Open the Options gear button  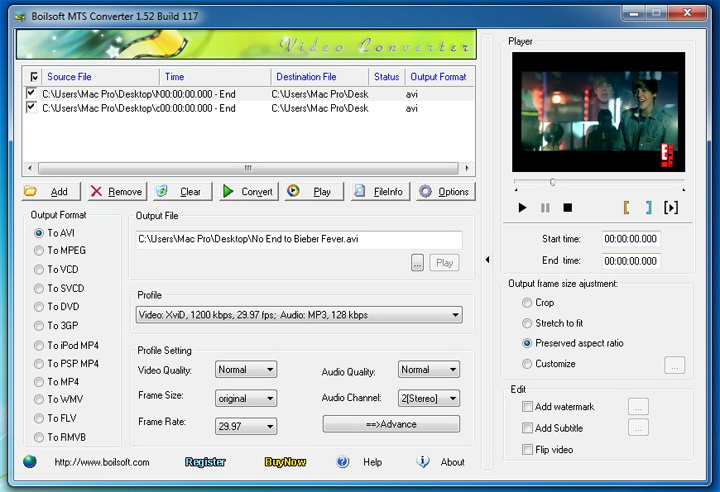(444, 191)
